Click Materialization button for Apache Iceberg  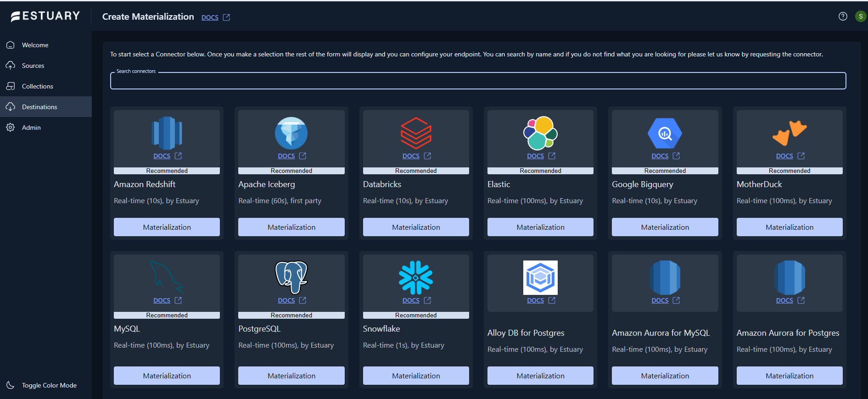(x=291, y=227)
